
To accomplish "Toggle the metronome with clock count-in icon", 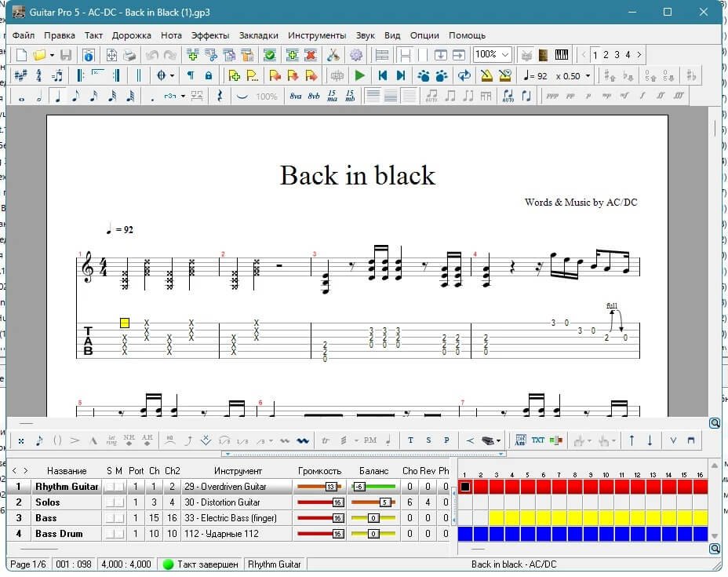I will (505, 75).
